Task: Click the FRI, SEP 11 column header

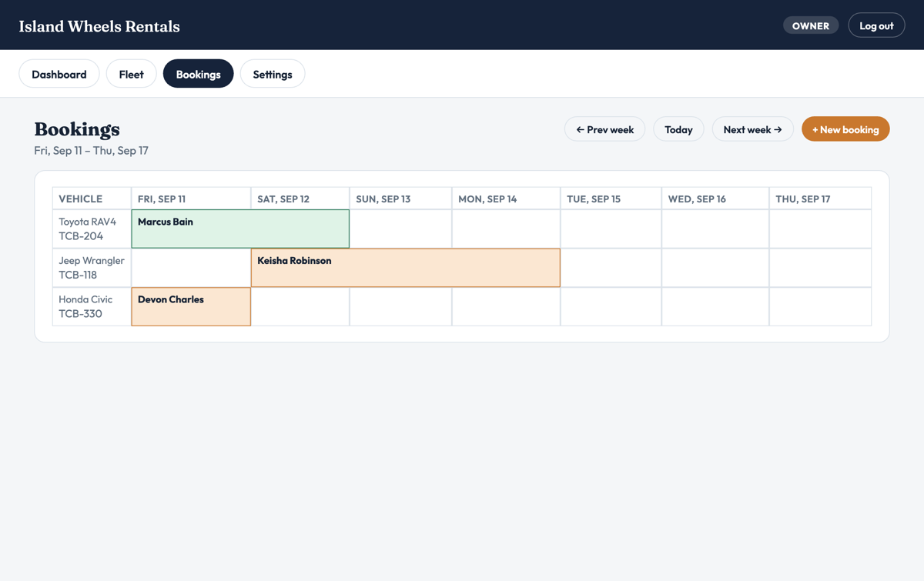Action: coord(191,199)
